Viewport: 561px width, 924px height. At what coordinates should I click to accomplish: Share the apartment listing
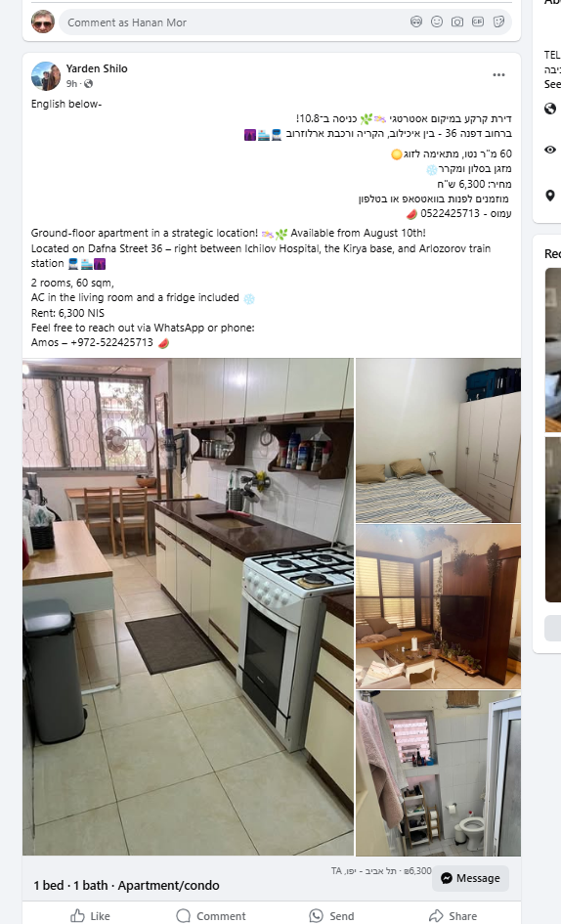pyautogui.click(x=453, y=915)
